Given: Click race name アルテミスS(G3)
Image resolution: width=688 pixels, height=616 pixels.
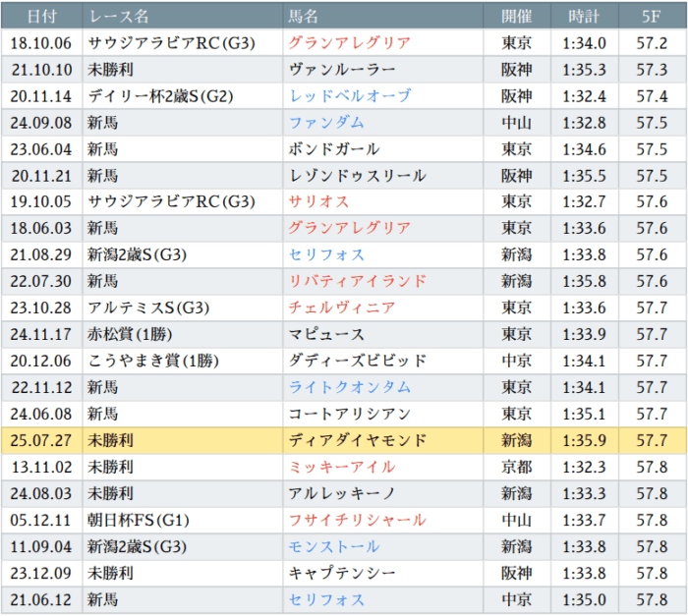Looking at the screenshot, I should [x=148, y=308].
